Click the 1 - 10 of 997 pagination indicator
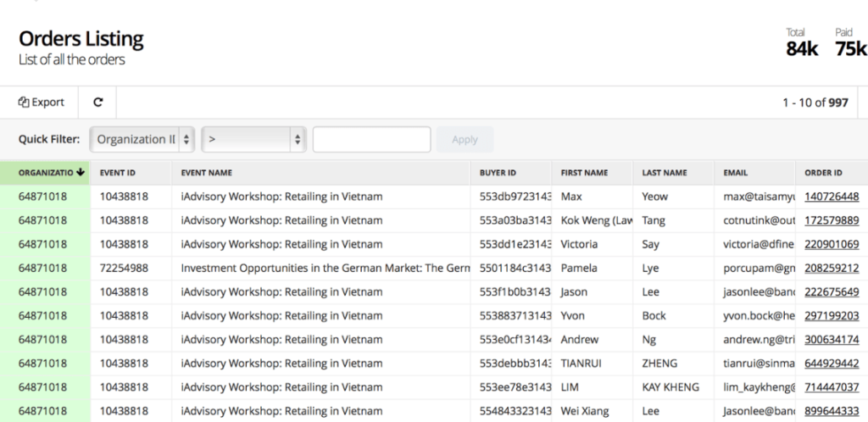The image size is (868, 422). point(815,103)
